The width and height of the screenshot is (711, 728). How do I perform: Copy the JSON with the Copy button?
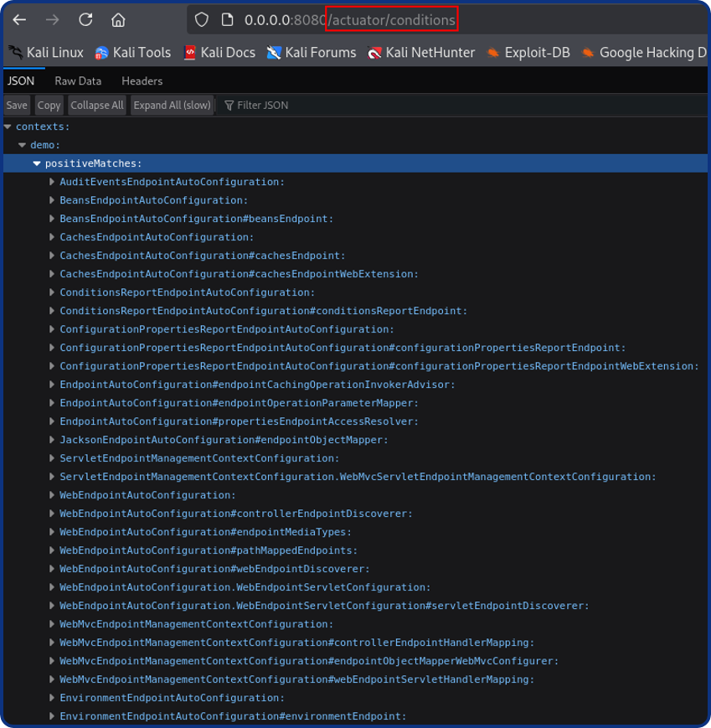point(48,105)
